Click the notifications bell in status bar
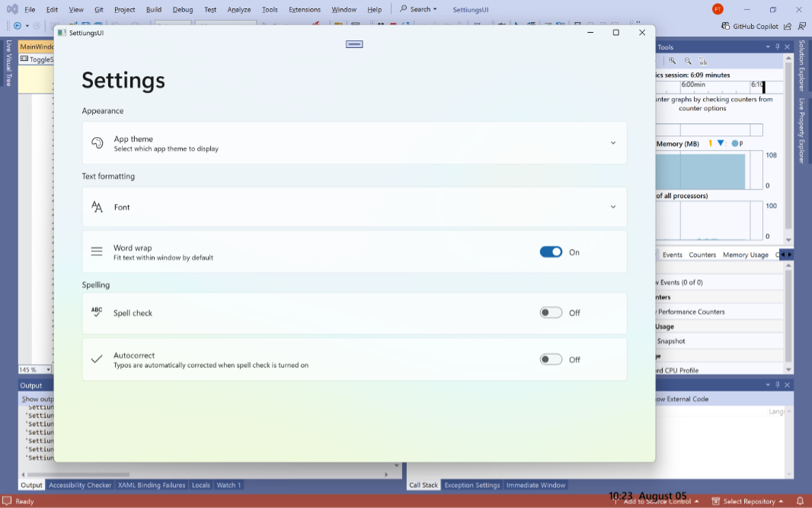812x508 pixels. [800, 501]
